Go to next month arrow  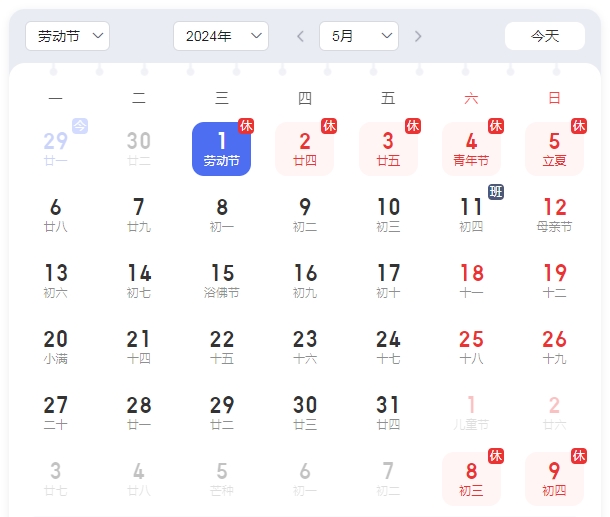coord(418,36)
